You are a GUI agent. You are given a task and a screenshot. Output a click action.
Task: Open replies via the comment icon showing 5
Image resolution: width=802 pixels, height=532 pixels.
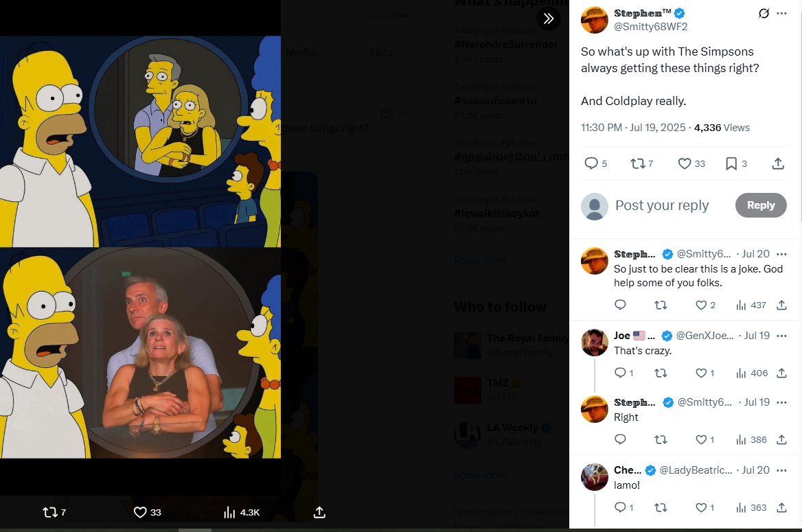point(591,163)
